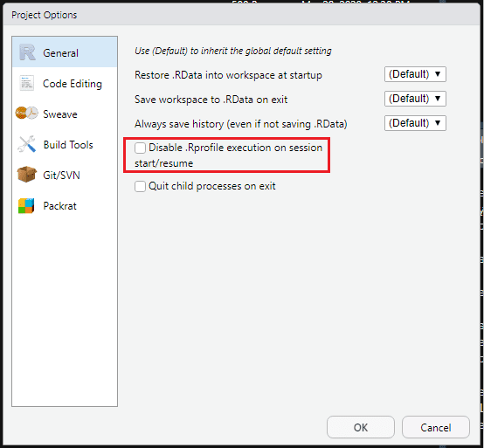Click the Packrat colored squares icon
Viewport: 484px width, 448px height.
(x=26, y=206)
